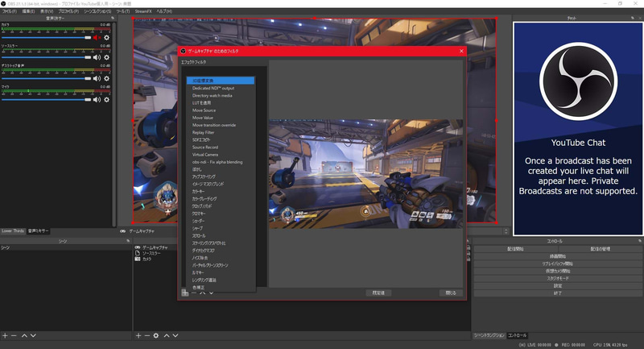Select the 色補正 filter entry

point(221,287)
